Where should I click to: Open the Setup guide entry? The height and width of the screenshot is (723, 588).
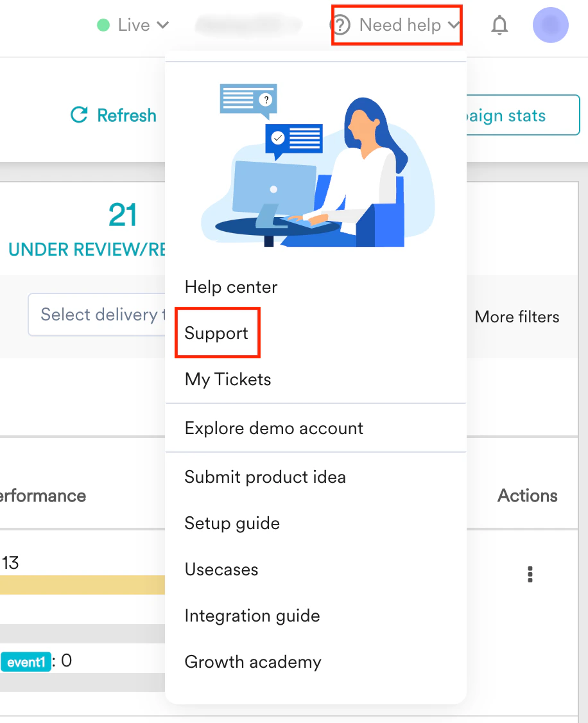pyautogui.click(x=232, y=523)
